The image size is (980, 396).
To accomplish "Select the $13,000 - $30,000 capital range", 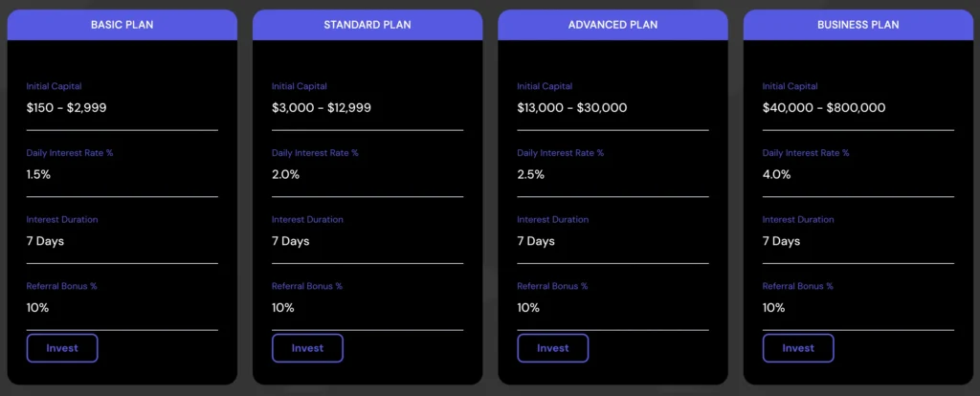I will pos(572,108).
